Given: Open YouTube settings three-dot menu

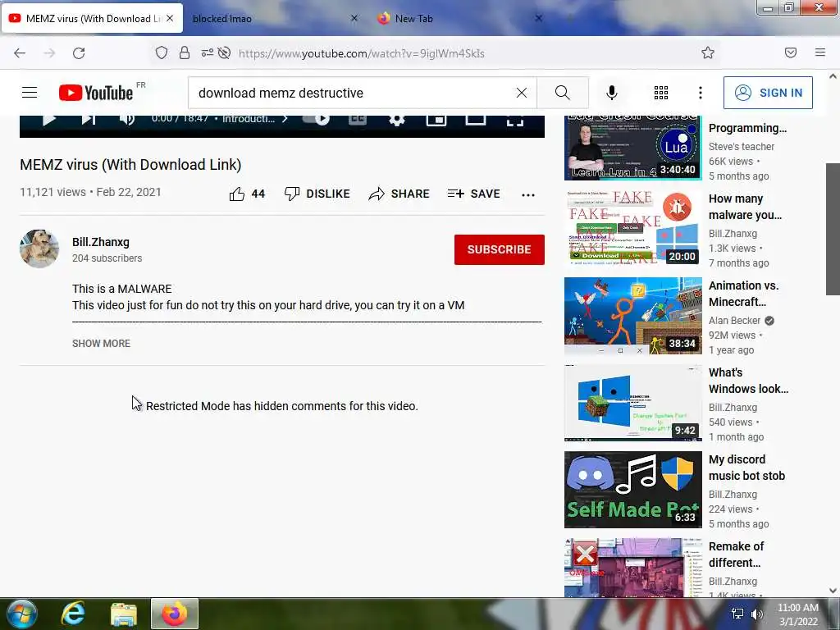Looking at the screenshot, I should [701, 93].
